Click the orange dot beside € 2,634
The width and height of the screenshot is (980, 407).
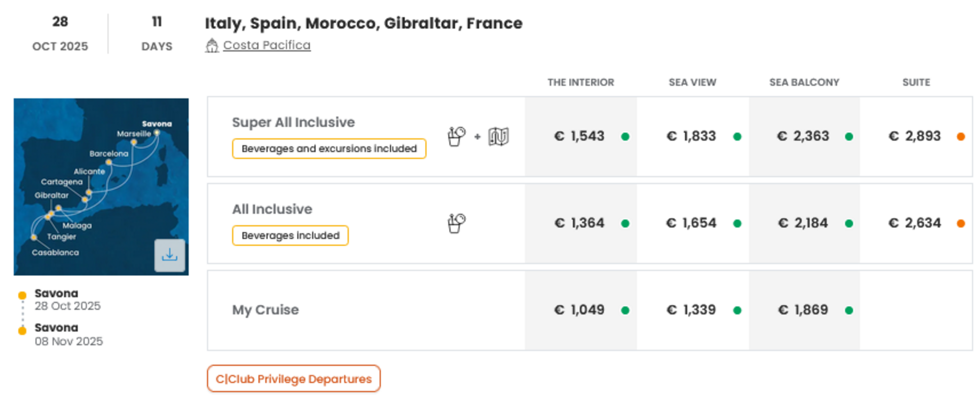pyautogui.click(x=961, y=223)
